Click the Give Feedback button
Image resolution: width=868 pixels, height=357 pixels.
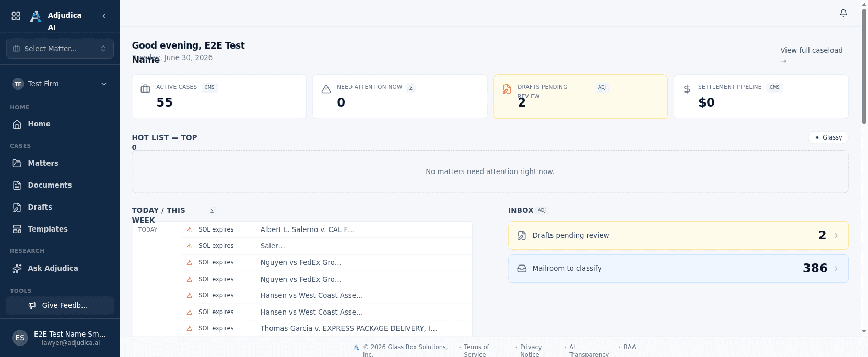coord(60,306)
